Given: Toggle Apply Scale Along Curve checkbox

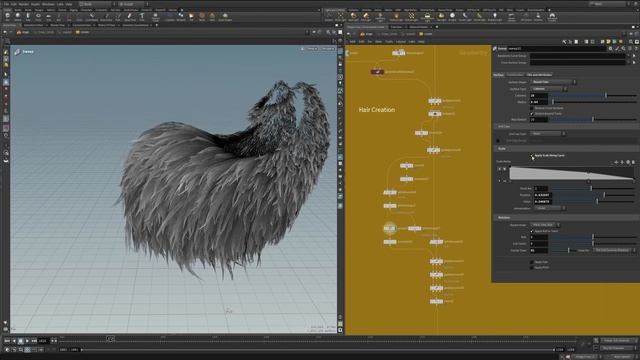Looking at the screenshot, I should 532,156.
